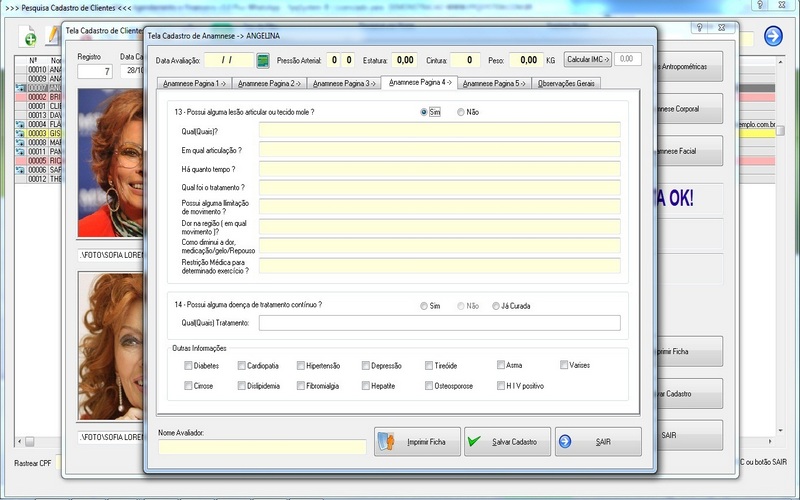Click the row icon beside record 00011

(x=20, y=152)
